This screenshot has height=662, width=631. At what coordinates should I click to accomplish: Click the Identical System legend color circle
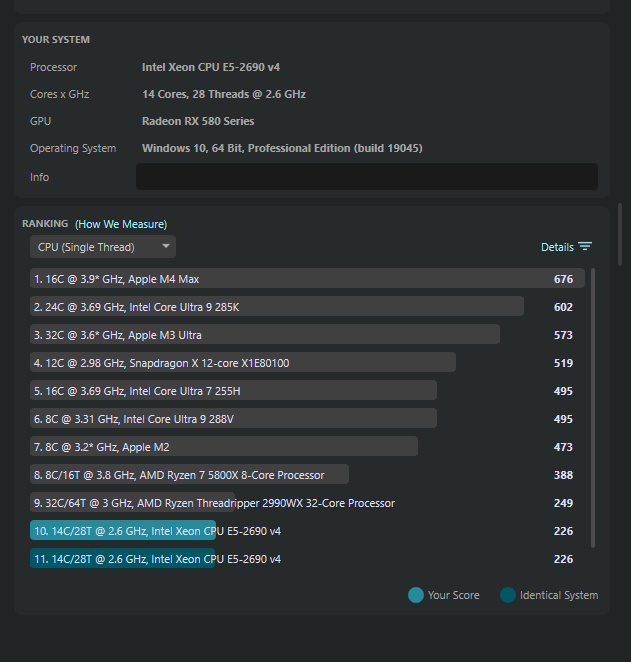pyautogui.click(x=508, y=595)
